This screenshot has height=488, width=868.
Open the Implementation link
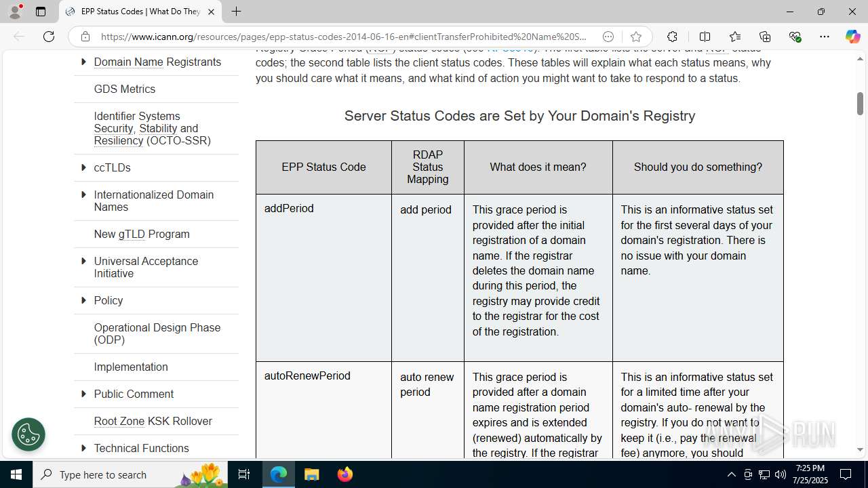click(131, 367)
